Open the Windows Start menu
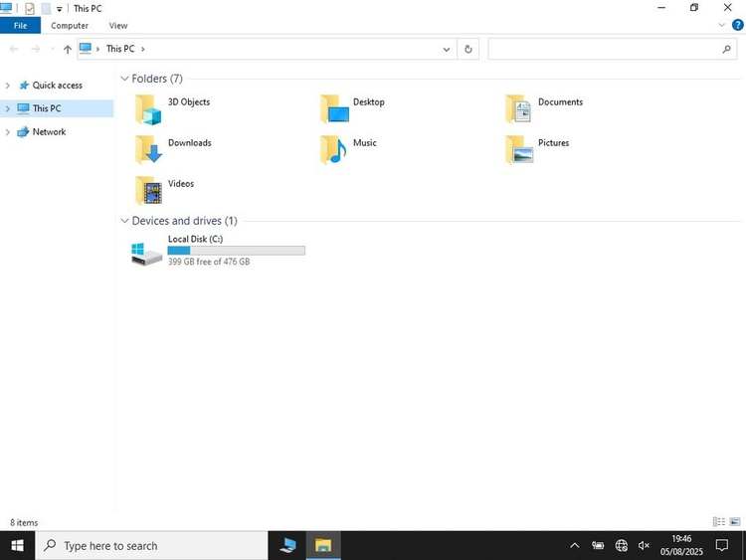This screenshot has height=560, width=746. [x=17, y=546]
